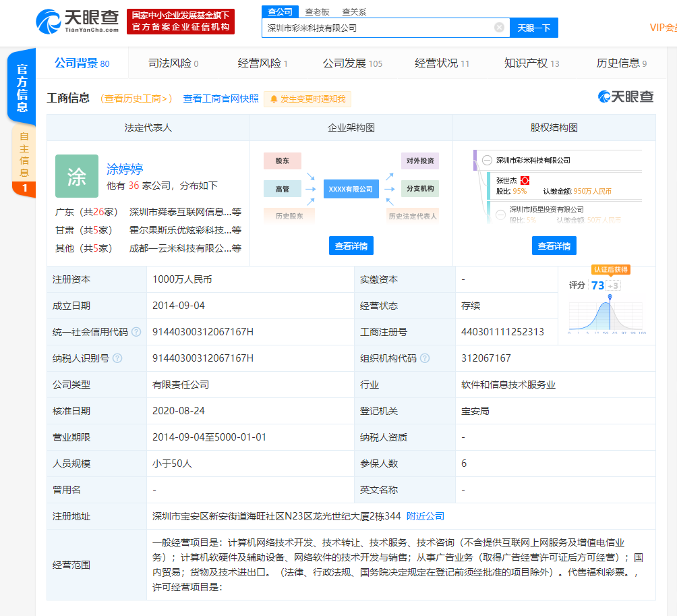Open help icon beside 组织机构代码
The width and height of the screenshot is (677, 616).
(x=425, y=358)
